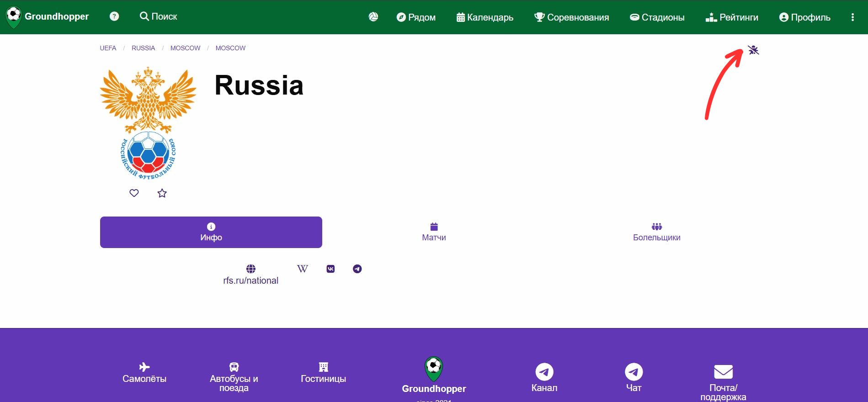The height and width of the screenshot is (402, 868).
Task: Open the team's Telegram icon link
Action: point(357,269)
